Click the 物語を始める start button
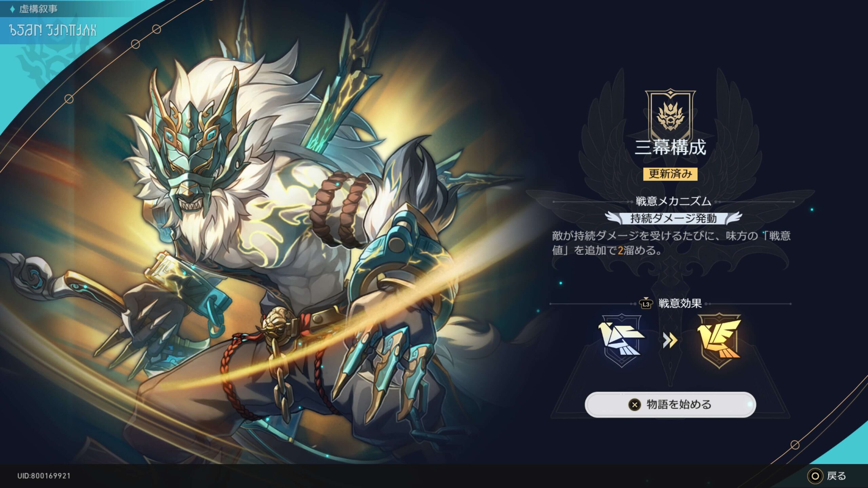This screenshot has height=488, width=868. [670, 404]
